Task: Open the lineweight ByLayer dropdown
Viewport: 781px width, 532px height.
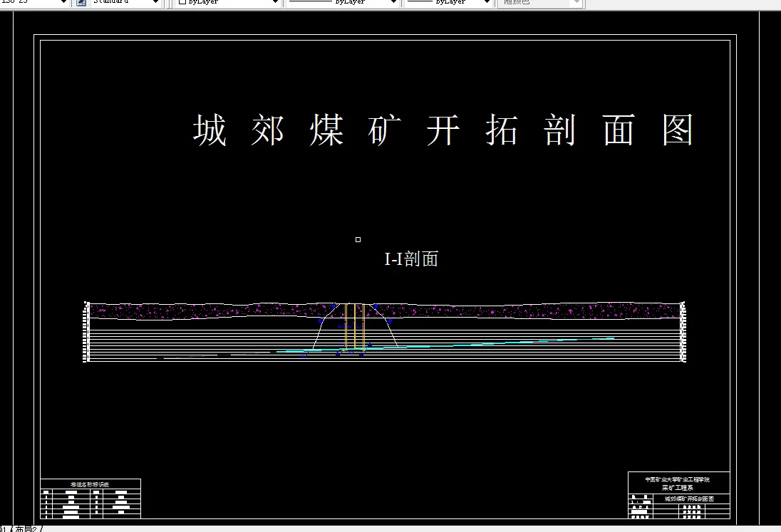Action: [x=487, y=2]
